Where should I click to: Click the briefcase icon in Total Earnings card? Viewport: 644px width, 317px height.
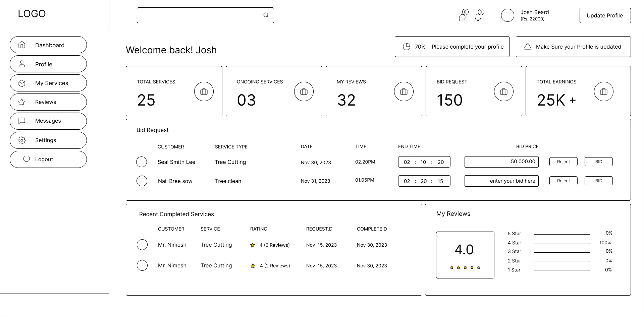click(x=604, y=91)
